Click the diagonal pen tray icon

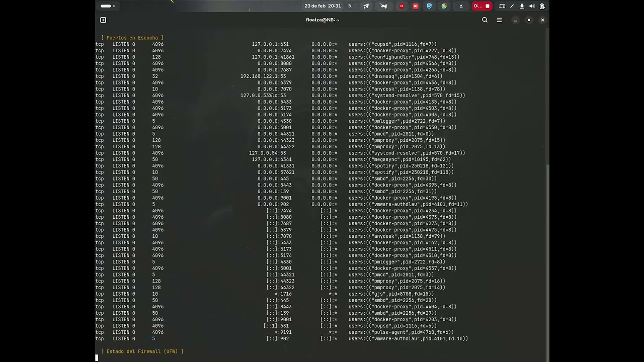(512, 6)
